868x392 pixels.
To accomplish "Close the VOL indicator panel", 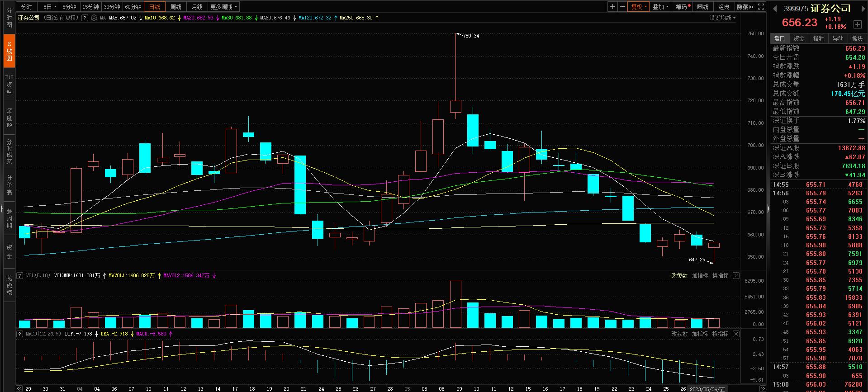I will 736,275.
